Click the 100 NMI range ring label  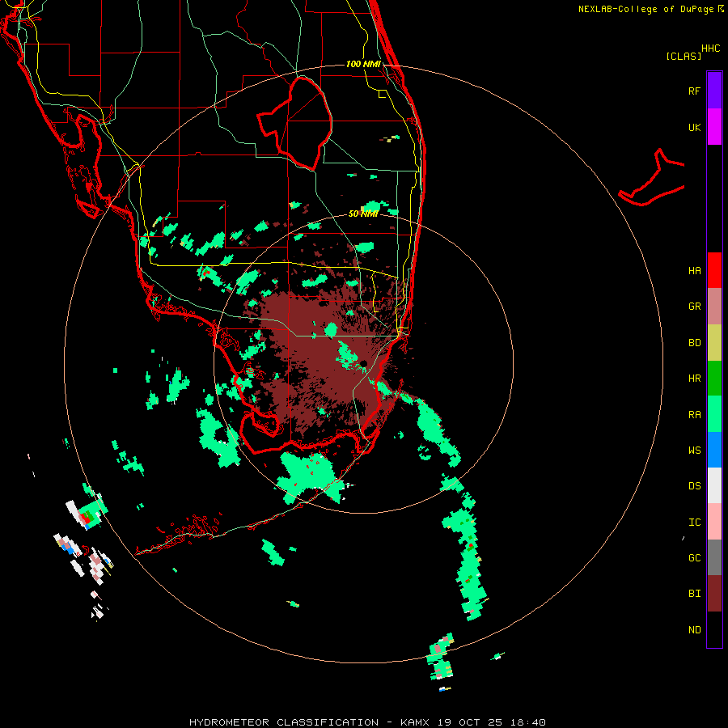click(x=363, y=64)
